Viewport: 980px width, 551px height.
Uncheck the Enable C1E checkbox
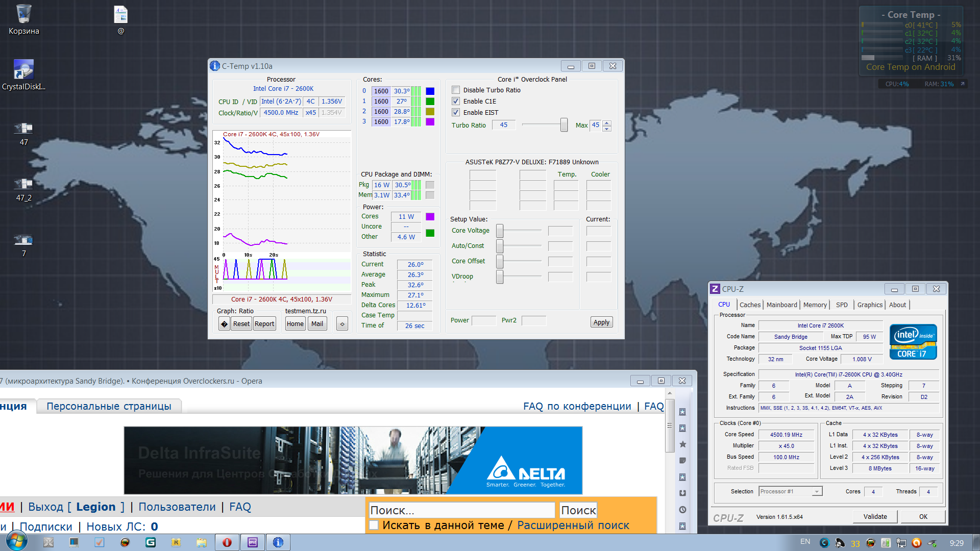pos(456,101)
